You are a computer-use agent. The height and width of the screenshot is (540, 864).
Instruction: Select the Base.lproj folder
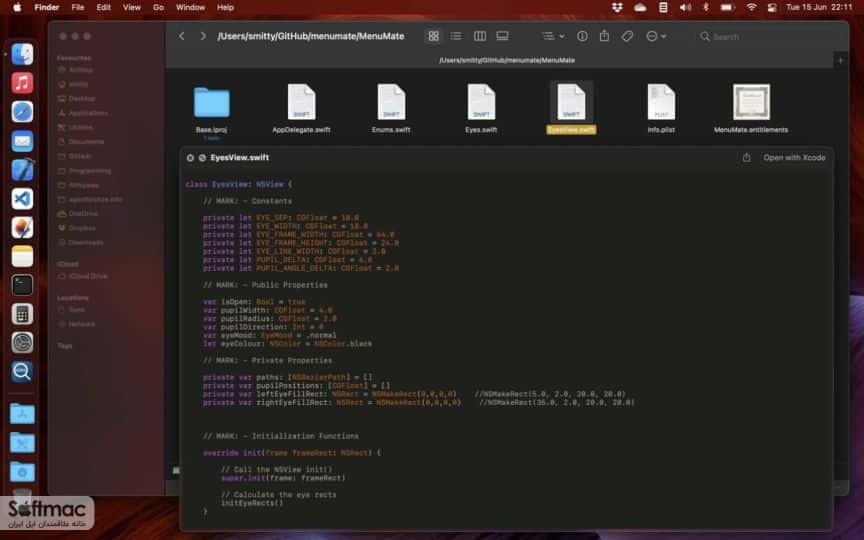[212, 110]
